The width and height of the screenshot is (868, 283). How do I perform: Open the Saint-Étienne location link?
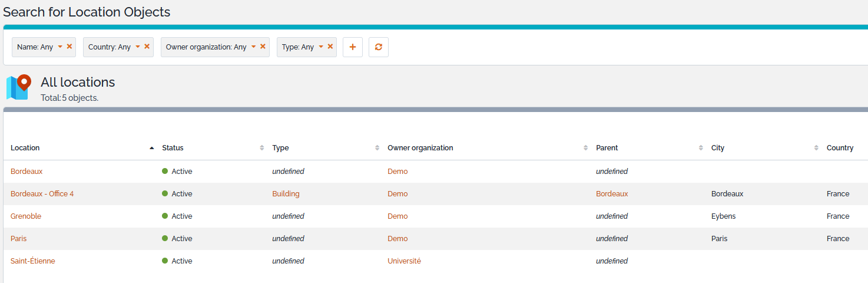click(33, 261)
